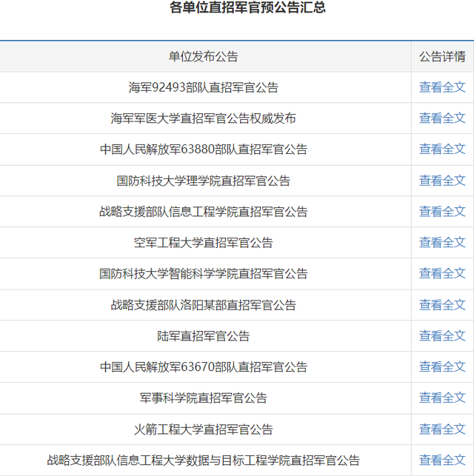Open 查看全文 for 数据与目标工程学院直招军官公告
Screen dimensions: 474x476
coord(442,460)
